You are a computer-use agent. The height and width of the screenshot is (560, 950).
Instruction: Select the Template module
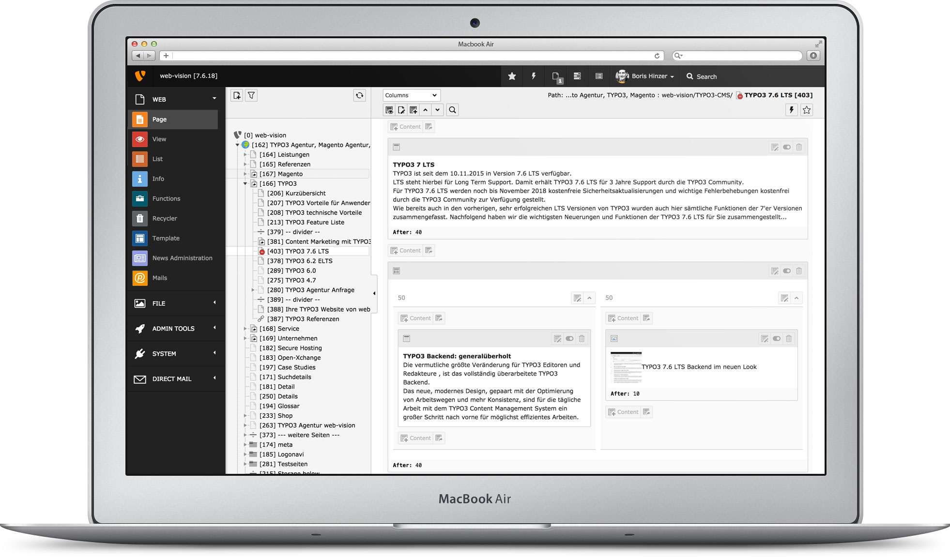(166, 238)
